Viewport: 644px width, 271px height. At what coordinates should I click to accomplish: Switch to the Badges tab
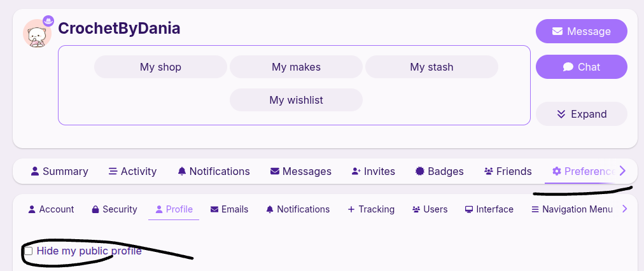pyautogui.click(x=439, y=171)
